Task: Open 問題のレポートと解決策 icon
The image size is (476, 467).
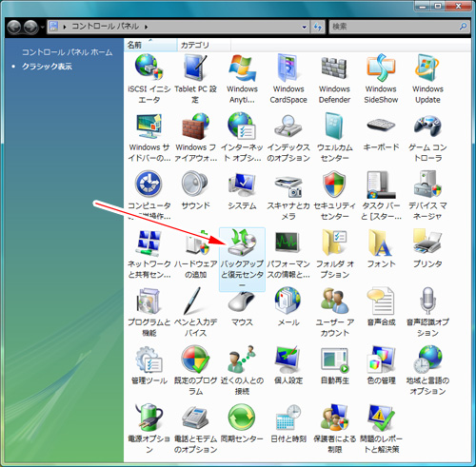Action: (x=381, y=418)
